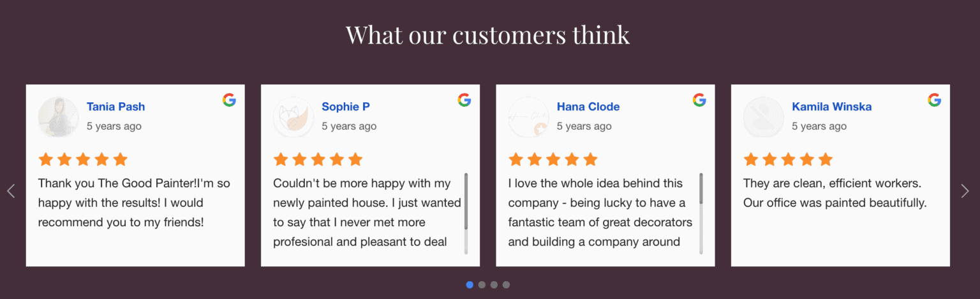Open Sophie P profile avatar

[293, 117]
